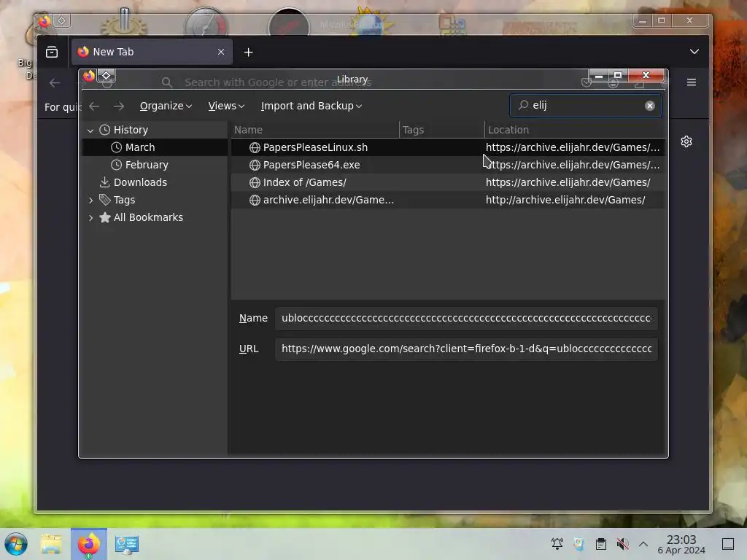Click the URL text field
This screenshot has height=560, width=747.
point(466,349)
